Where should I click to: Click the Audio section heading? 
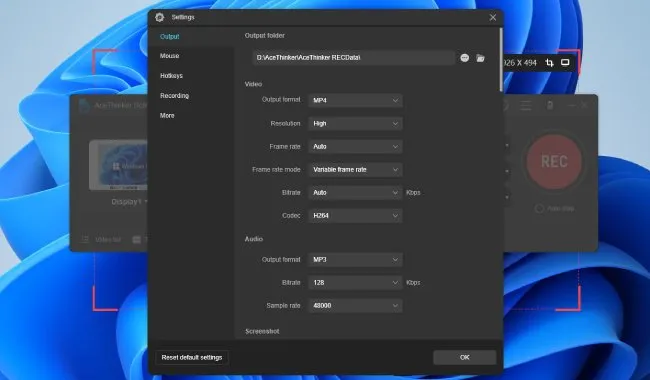(254, 239)
